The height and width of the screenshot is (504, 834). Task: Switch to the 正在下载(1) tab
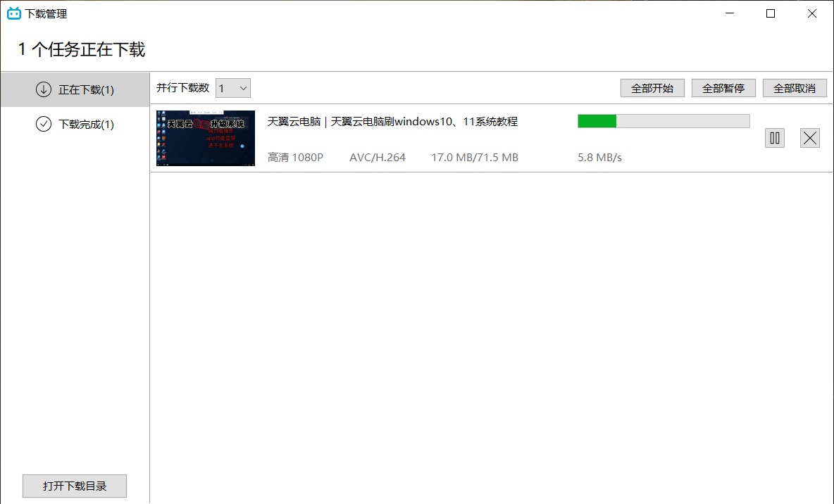[75, 90]
